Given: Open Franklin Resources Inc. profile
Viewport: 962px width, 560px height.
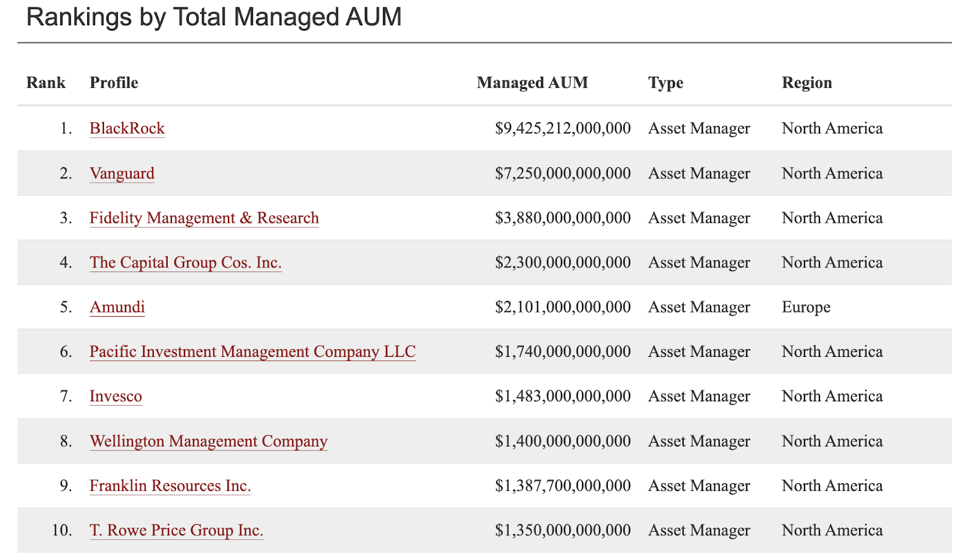Looking at the screenshot, I should pyautogui.click(x=170, y=485).
